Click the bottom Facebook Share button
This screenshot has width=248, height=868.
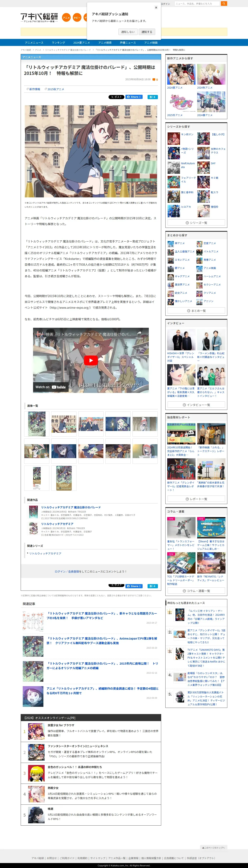134,586
